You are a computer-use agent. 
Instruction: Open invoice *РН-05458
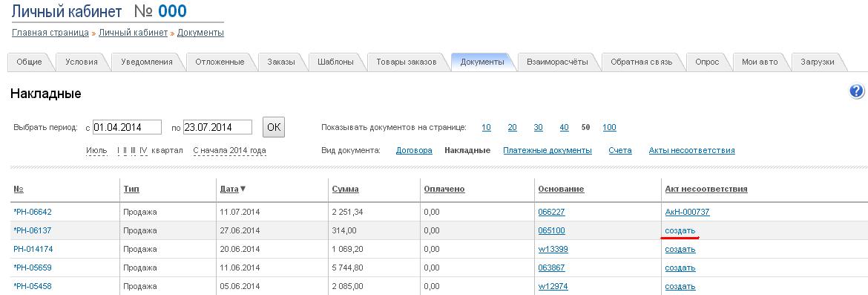[33, 287]
